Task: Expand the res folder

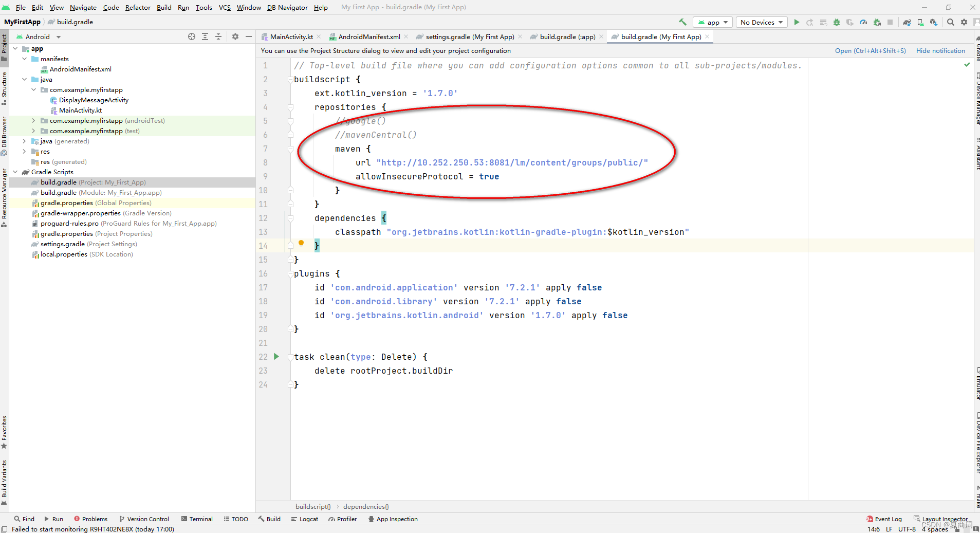Action: [25, 152]
